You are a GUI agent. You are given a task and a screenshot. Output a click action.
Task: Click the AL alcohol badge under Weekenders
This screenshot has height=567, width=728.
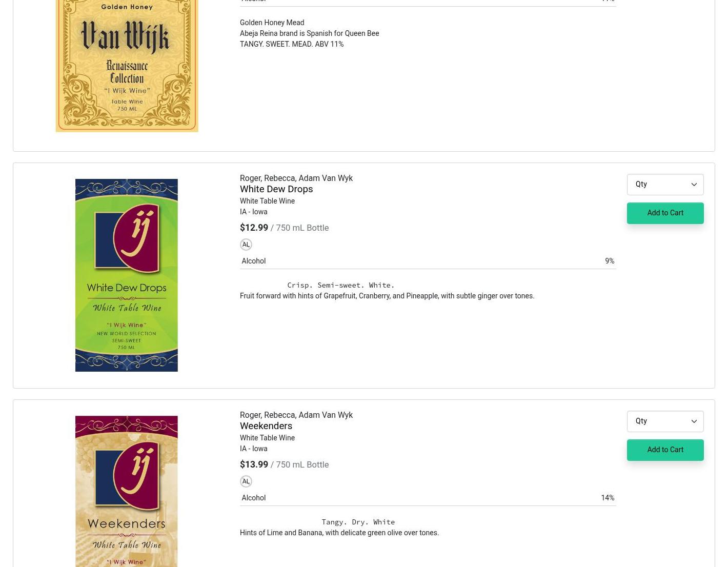[246, 481]
